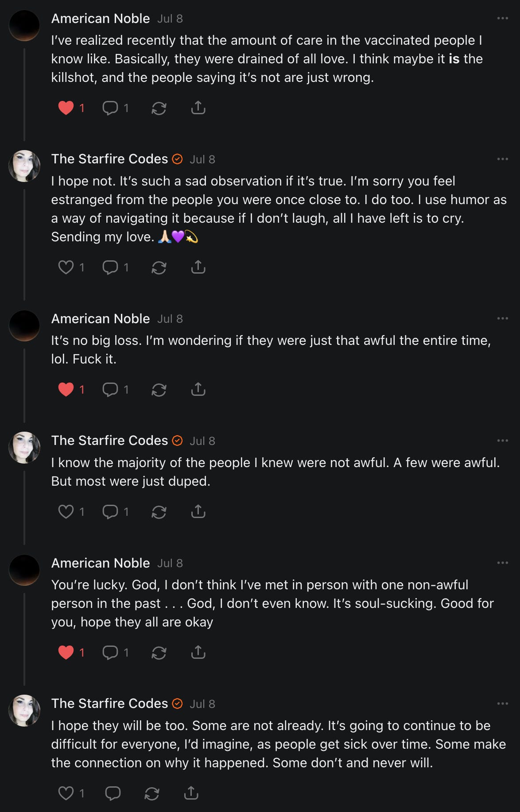Open The Starfire Codes profile name link

pos(109,159)
